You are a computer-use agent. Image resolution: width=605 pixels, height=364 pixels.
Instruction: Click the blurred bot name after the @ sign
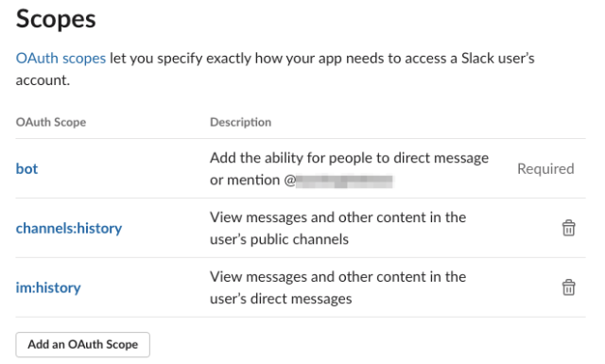pos(344,181)
